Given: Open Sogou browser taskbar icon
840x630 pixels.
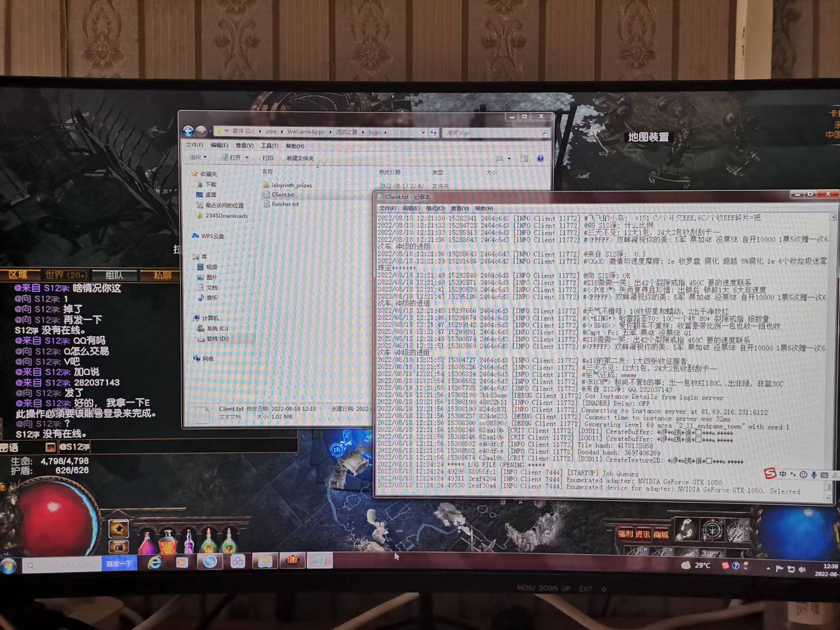Looking at the screenshot, I should [x=210, y=561].
